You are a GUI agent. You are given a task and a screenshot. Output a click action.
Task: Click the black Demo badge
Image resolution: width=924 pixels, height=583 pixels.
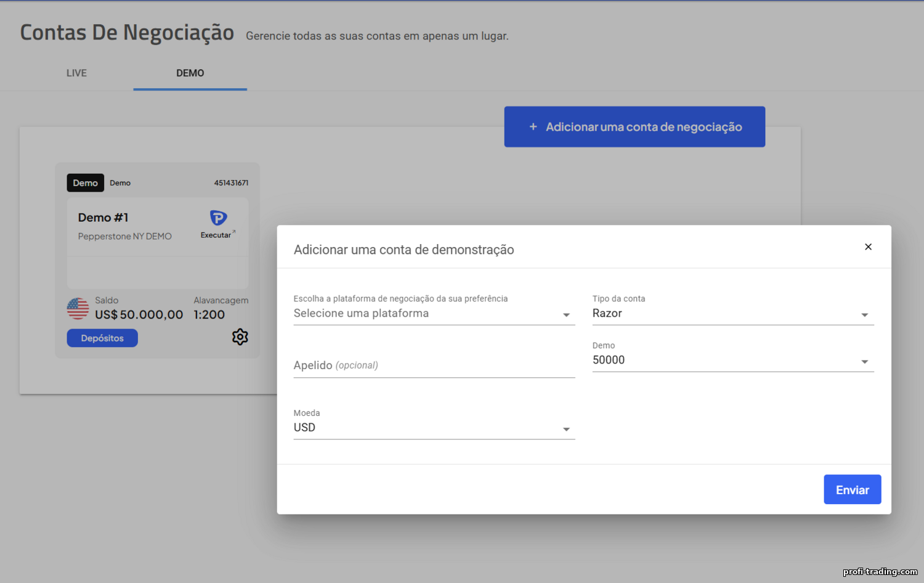pyautogui.click(x=85, y=183)
